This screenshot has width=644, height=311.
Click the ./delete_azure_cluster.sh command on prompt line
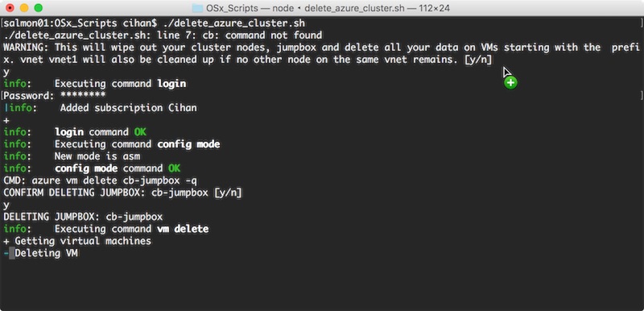233,23
